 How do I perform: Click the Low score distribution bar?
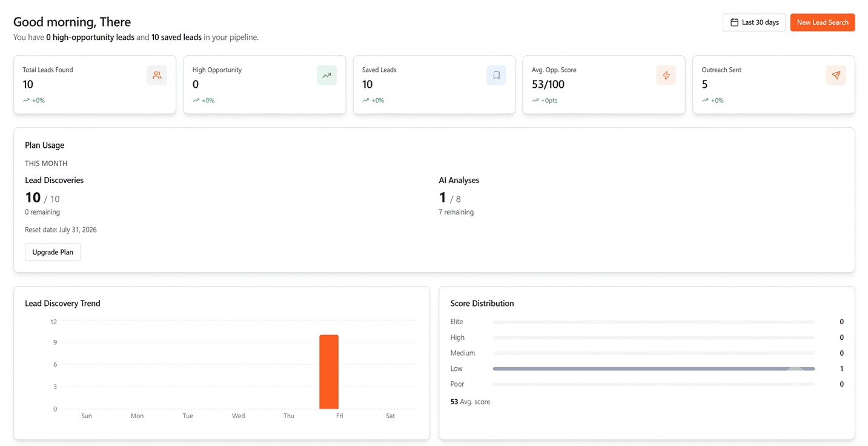(x=654, y=368)
